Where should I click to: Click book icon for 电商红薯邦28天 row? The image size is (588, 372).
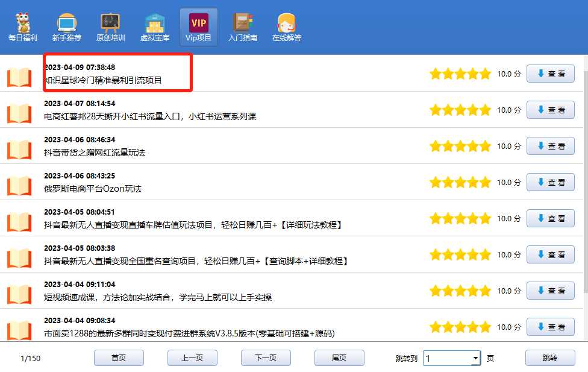click(19, 113)
